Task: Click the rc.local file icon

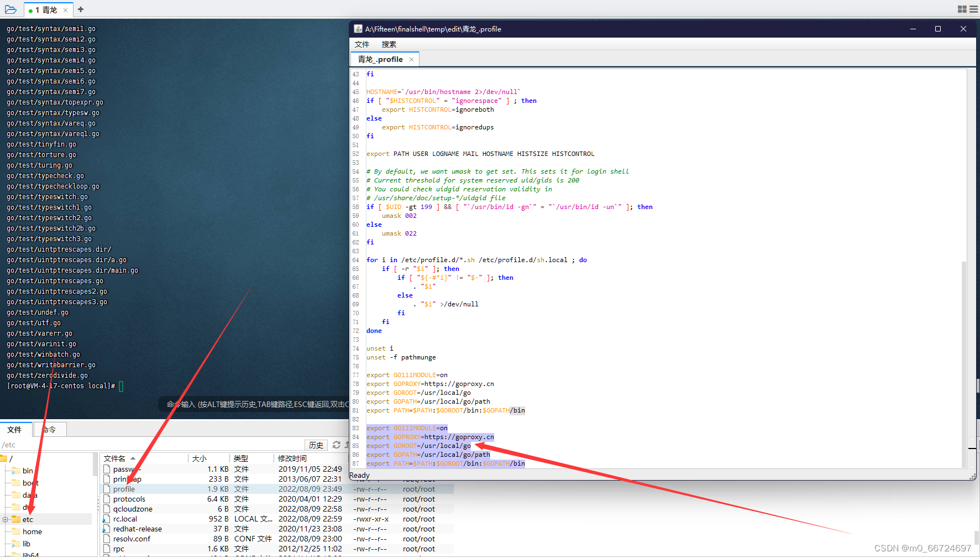Action: [x=107, y=519]
